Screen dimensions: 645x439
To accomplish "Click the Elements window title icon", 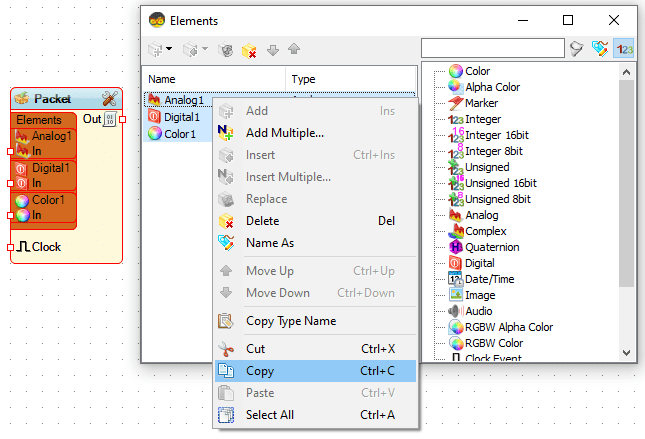I will coord(157,20).
